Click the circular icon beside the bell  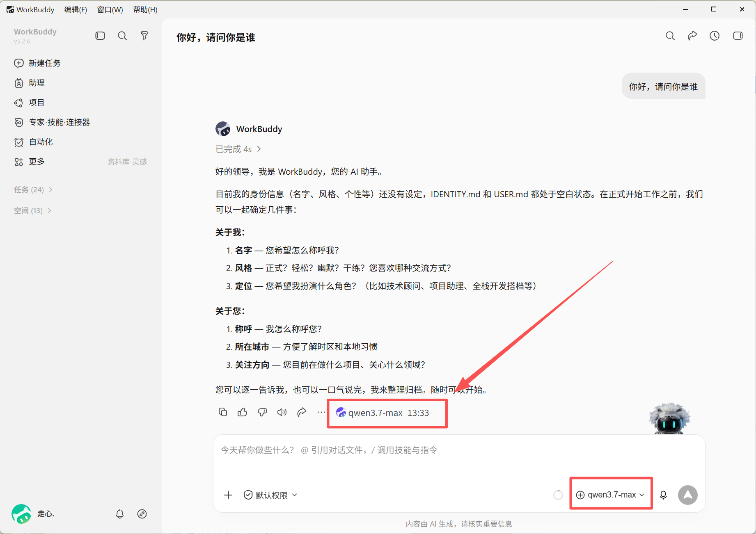[142, 514]
